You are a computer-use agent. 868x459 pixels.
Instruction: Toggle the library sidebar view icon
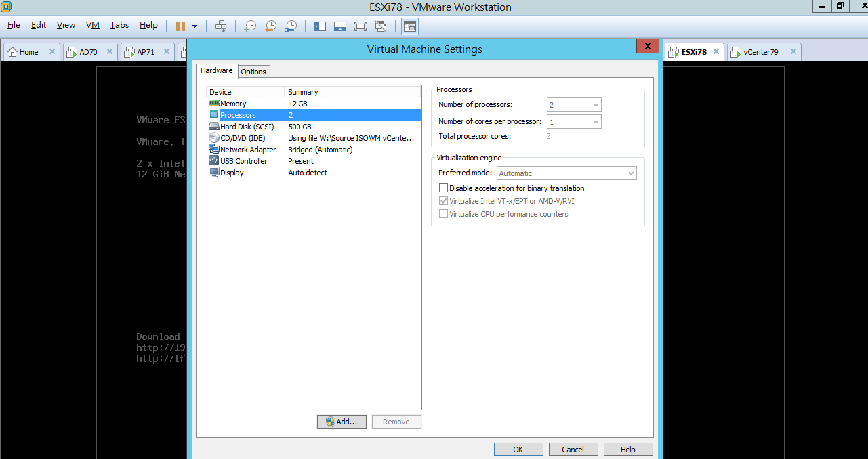coord(320,26)
